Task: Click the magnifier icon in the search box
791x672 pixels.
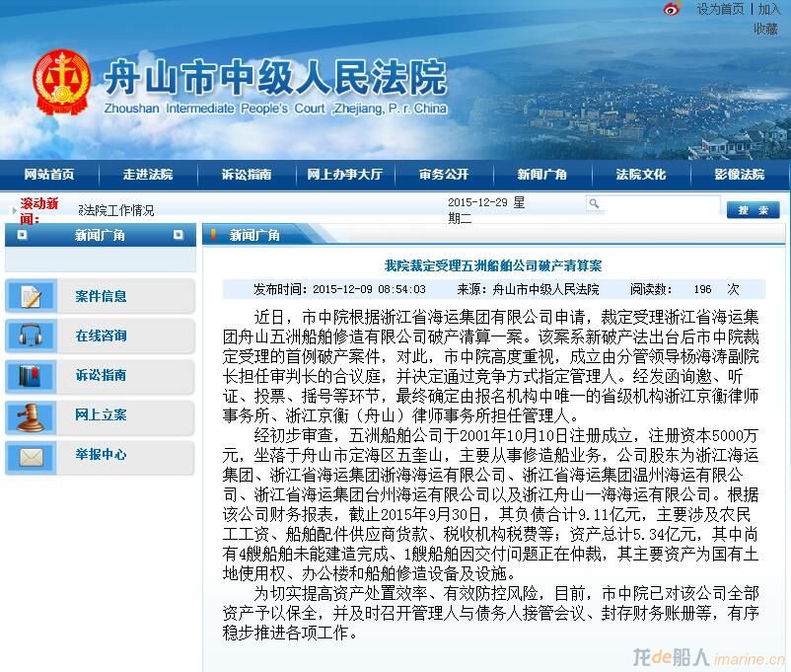Action: point(593,202)
